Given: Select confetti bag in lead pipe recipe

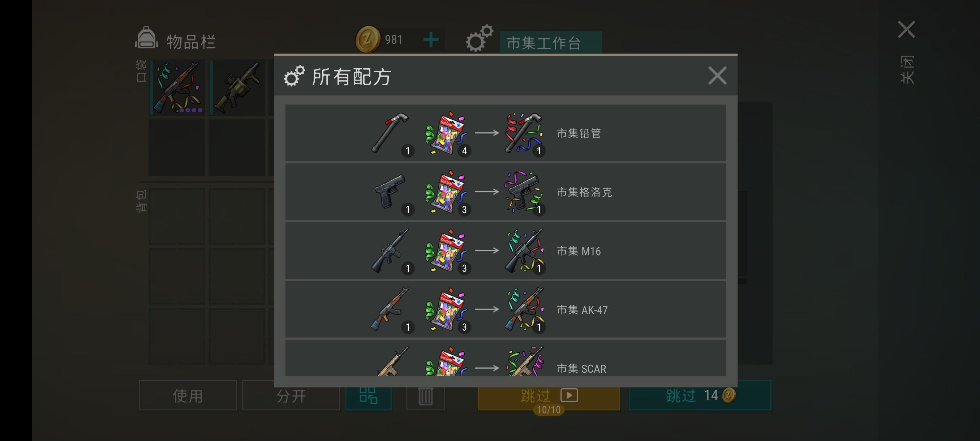Looking at the screenshot, I should (x=446, y=133).
